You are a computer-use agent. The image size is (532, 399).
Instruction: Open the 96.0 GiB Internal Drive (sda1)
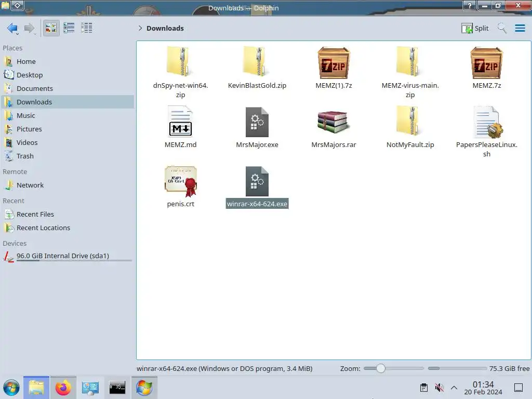point(68,256)
